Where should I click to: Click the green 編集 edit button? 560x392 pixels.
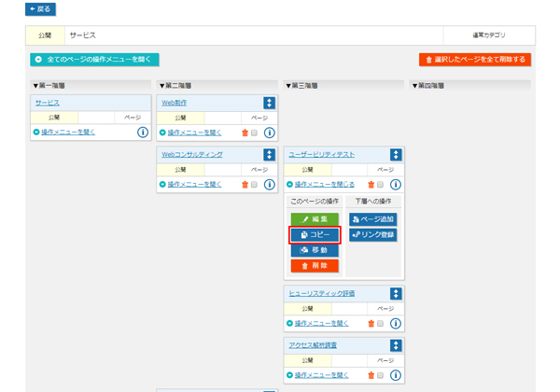pos(315,219)
